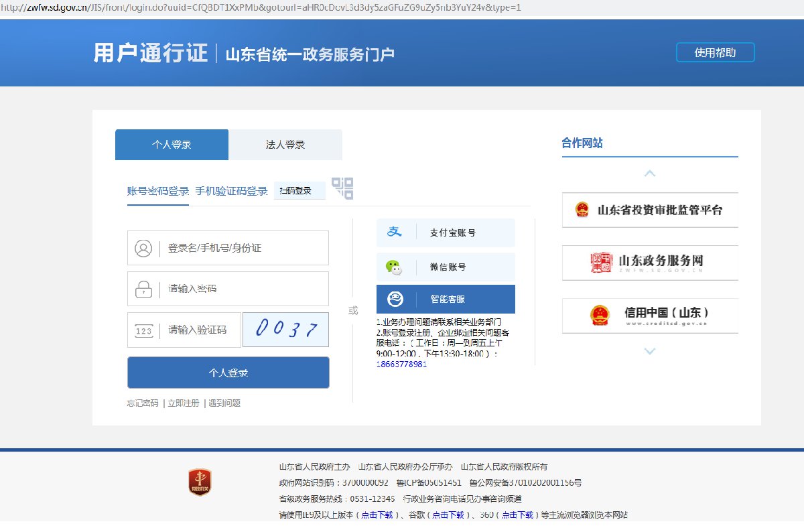Click the user avatar icon in username field
The width and height of the screenshot is (804, 532).
[x=143, y=249]
